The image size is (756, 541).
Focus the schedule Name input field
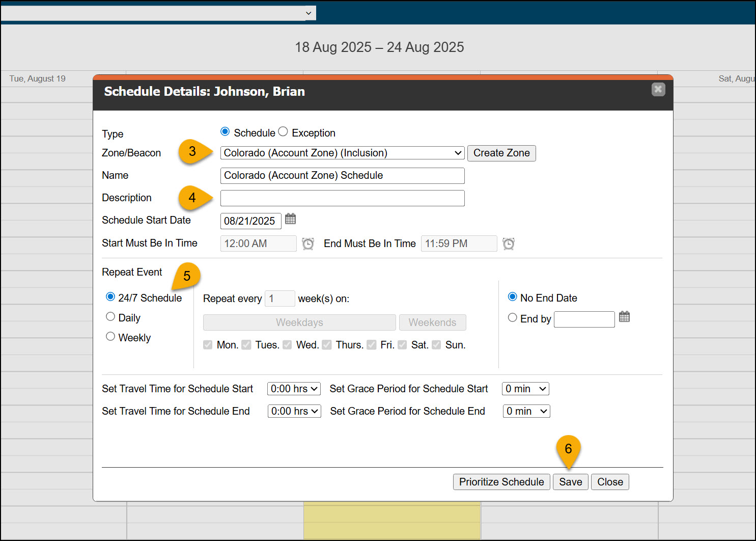(x=342, y=176)
